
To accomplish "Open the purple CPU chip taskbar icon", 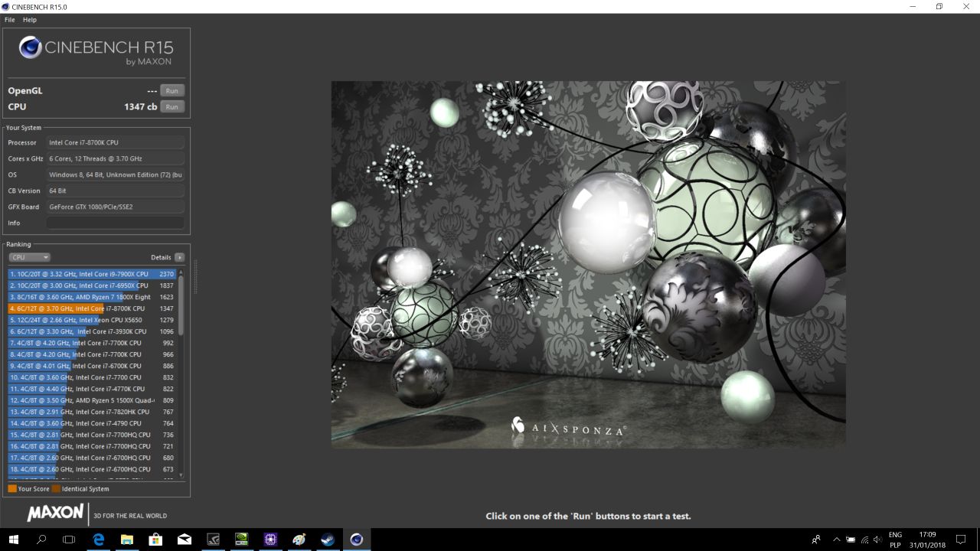I will (x=270, y=540).
